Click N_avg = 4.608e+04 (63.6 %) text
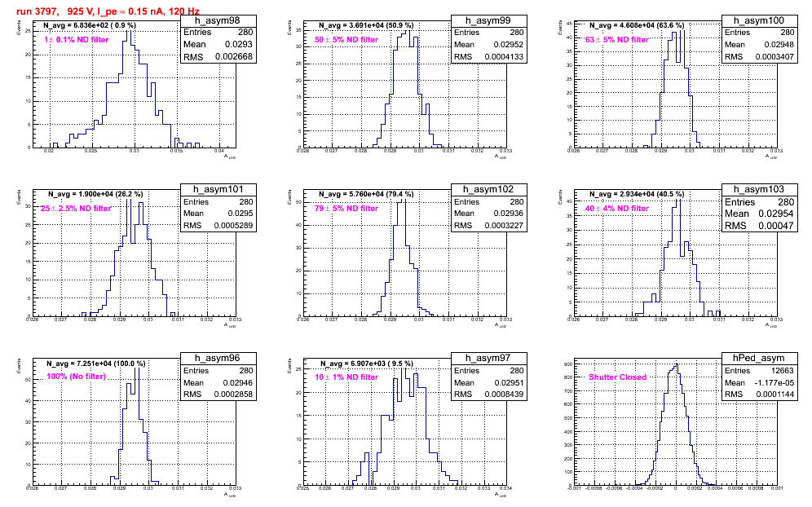 [637, 25]
